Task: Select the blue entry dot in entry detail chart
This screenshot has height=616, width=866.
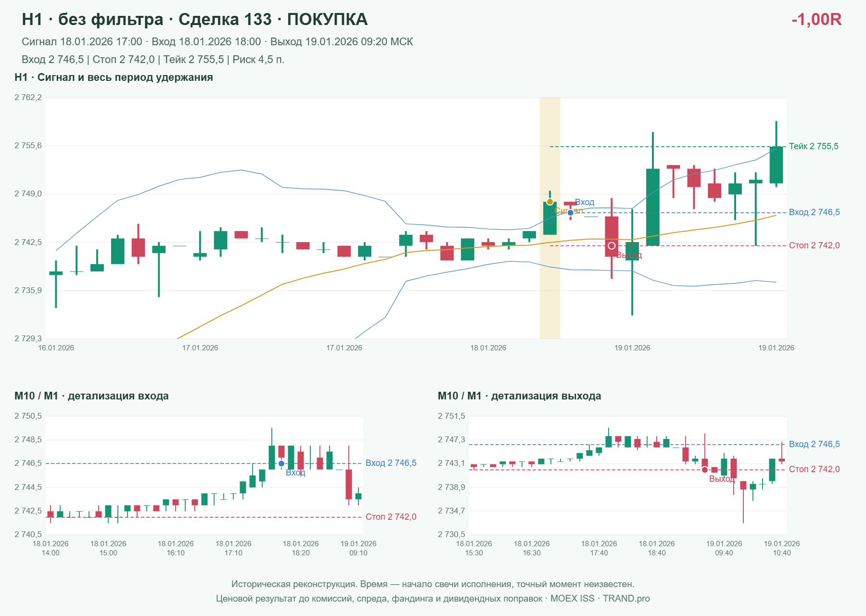Action: point(281,463)
